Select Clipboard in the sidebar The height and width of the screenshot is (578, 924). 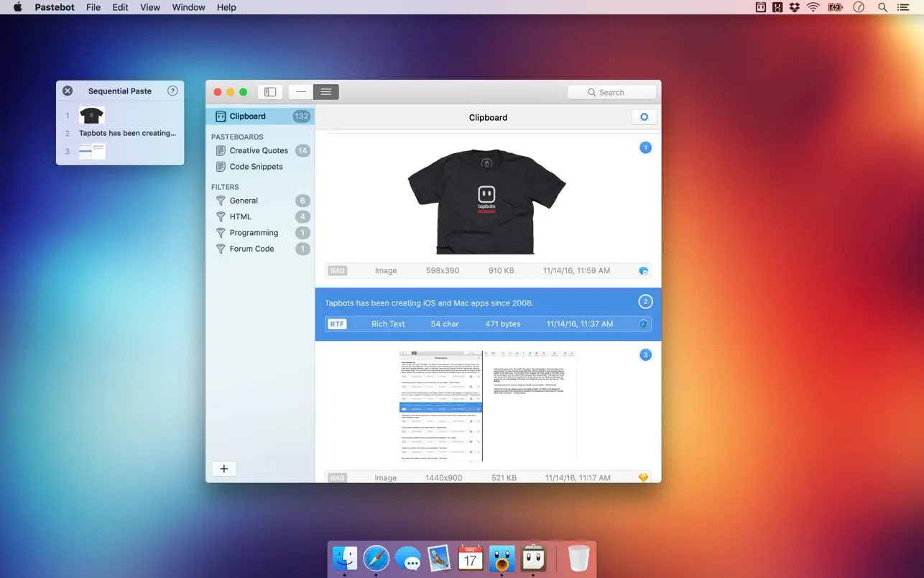[247, 116]
